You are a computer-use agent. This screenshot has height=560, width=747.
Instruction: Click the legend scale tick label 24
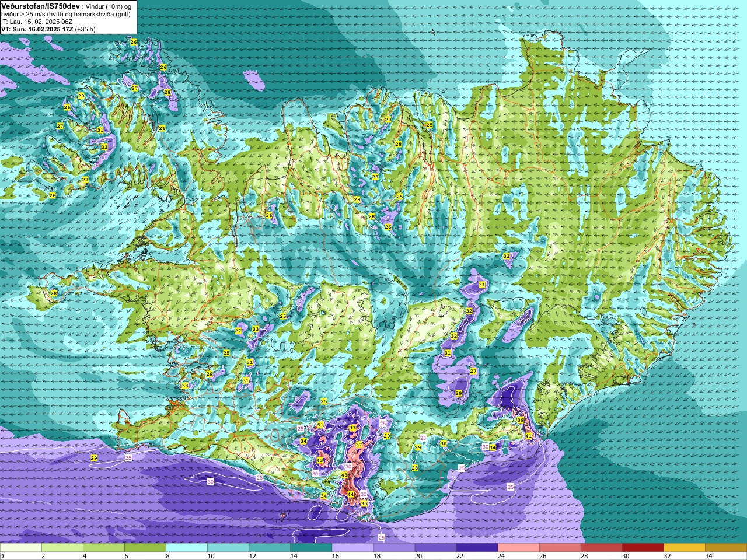(x=501, y=556)
